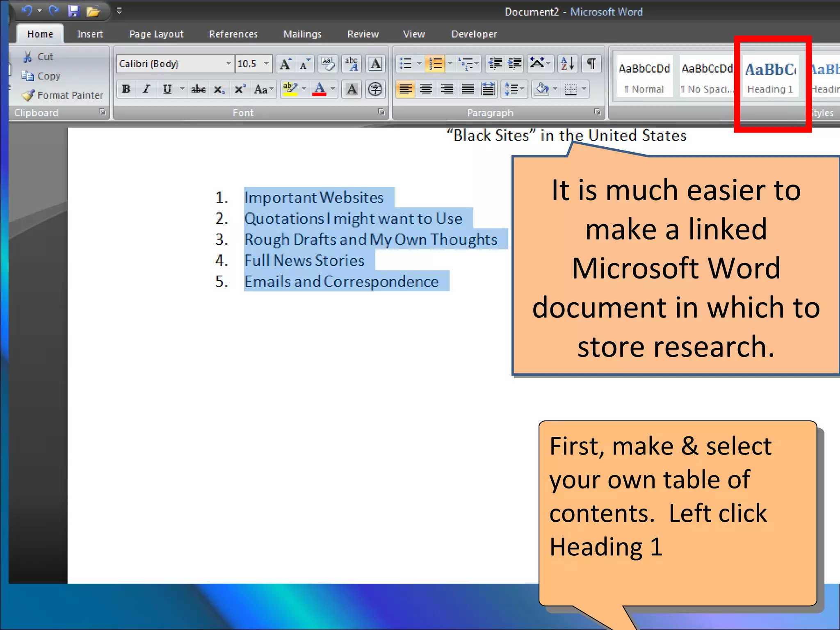The width and height of the screenshot is (840, 630).
Task: Click the list item 'Full News Stories'
Action: (304, 260)
